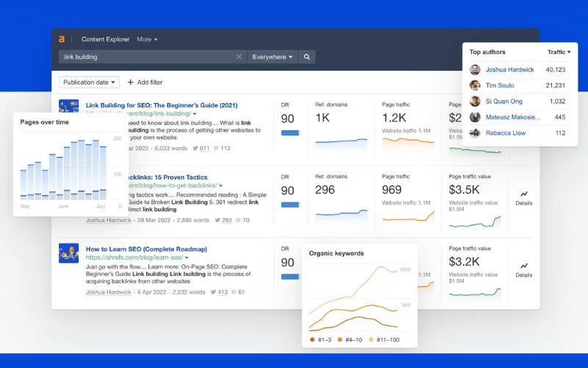Expand URL dropdown for how-to-get-backlinks URL
The width and height of the screenshot is (588, 368).
(x=221, y=186)
